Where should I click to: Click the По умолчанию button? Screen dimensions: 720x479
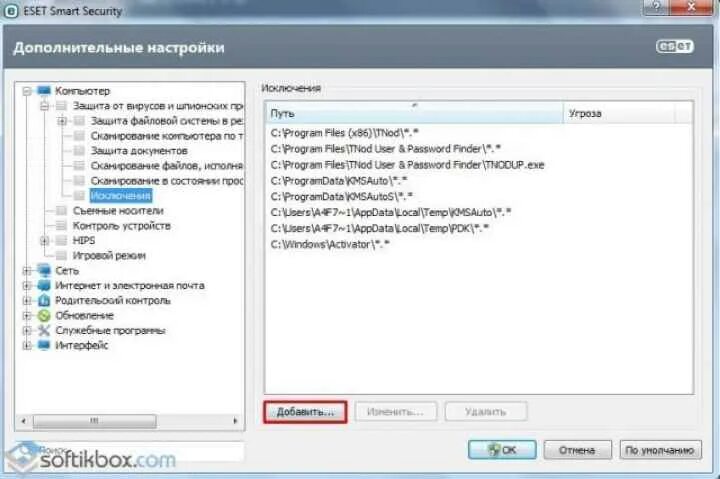tap(660, 450)
